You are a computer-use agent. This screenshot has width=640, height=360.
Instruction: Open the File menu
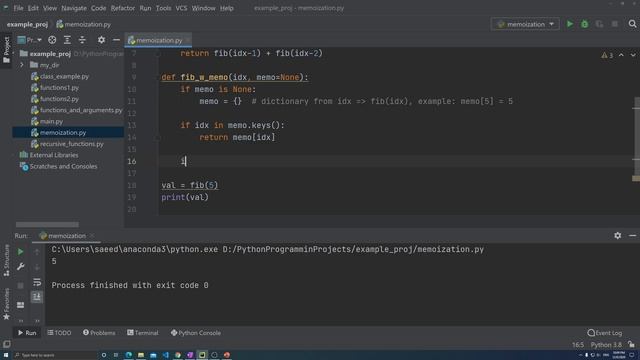[18, 8]
